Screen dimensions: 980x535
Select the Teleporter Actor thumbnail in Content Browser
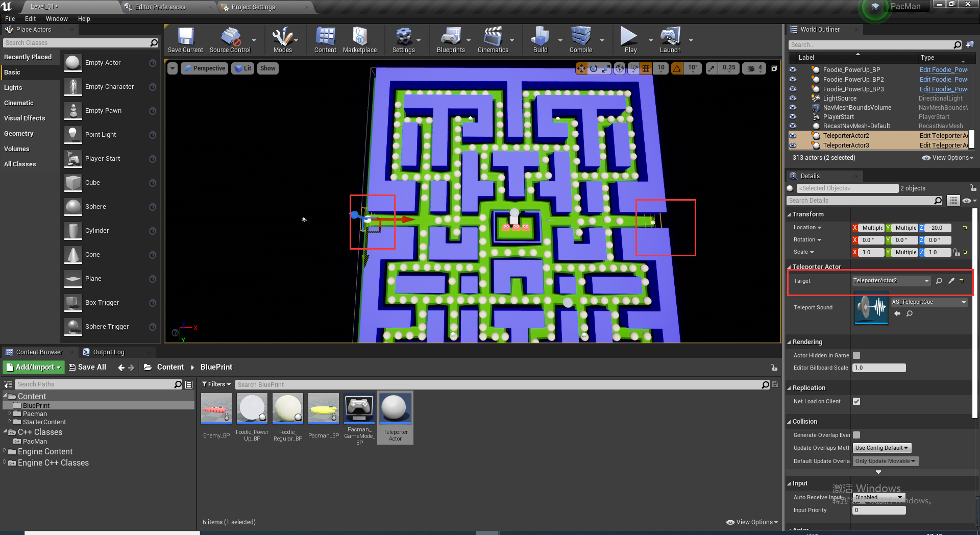(395, 408)
